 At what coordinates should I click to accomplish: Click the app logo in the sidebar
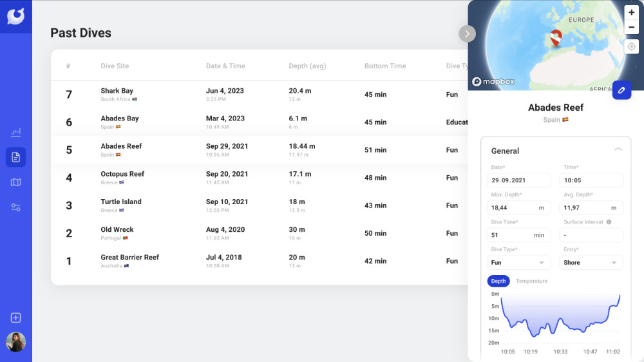tap(15, 16)
